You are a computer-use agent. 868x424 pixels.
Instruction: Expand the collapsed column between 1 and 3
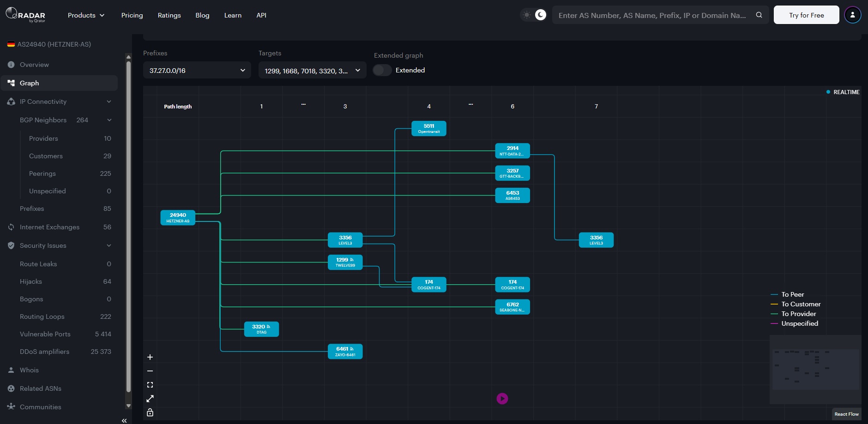pyautogui.click(x=303, y=105)
